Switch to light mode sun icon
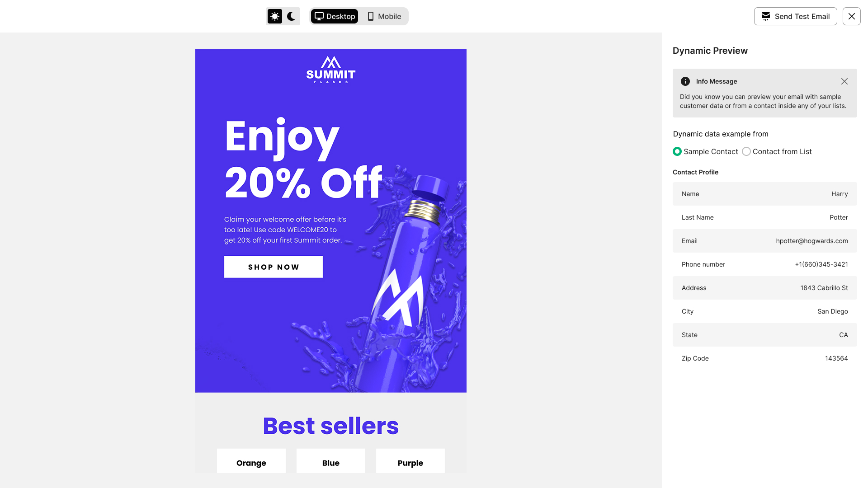Screen dimensions: 868x488 click(275, 17)
